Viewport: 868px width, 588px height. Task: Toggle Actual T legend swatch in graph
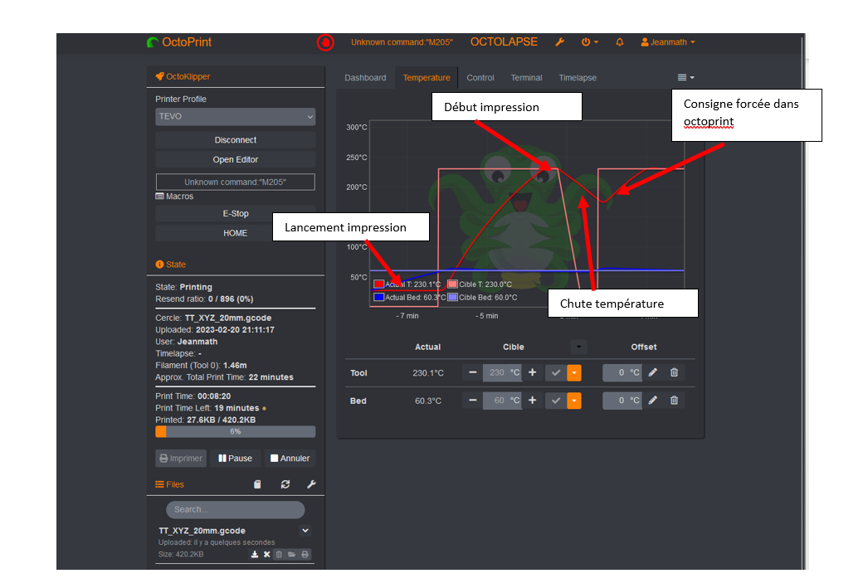[x=379, y=284]
